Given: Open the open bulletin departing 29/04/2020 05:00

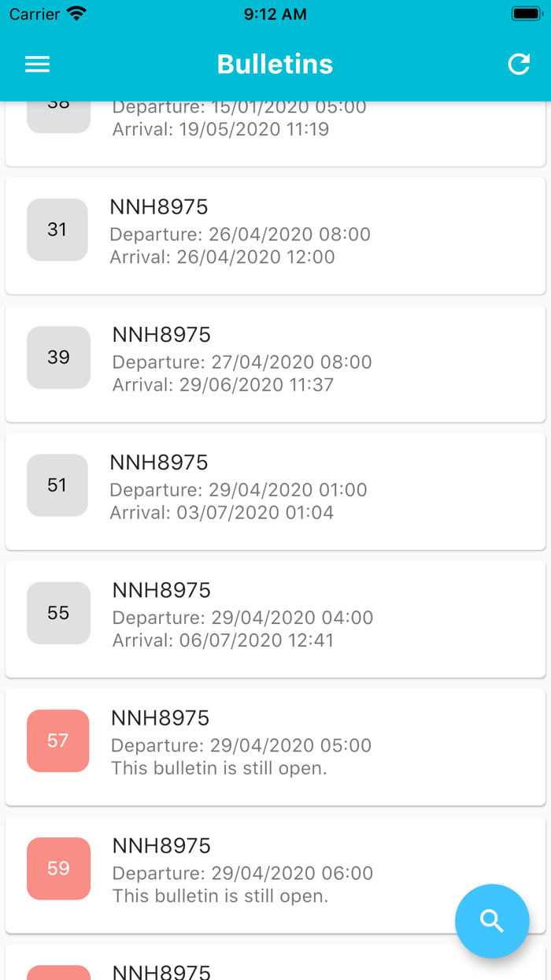Looking at the screenshot, I should (x=315, y=745).
